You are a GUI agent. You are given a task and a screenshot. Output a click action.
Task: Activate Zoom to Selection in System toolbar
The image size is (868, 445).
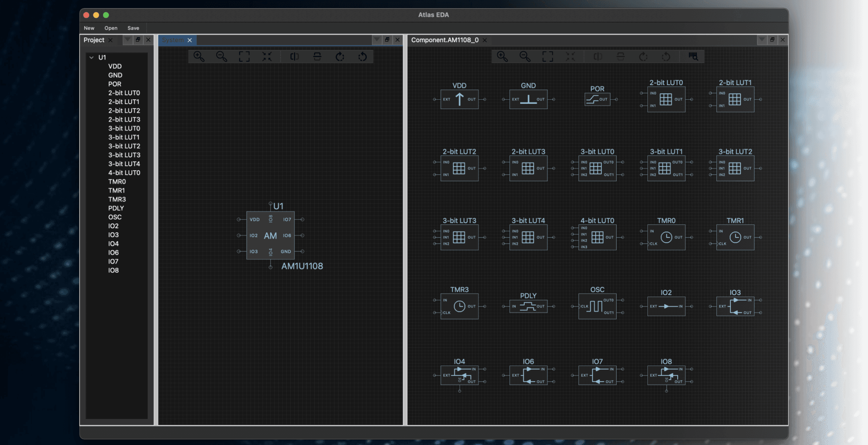coord(266,57)
